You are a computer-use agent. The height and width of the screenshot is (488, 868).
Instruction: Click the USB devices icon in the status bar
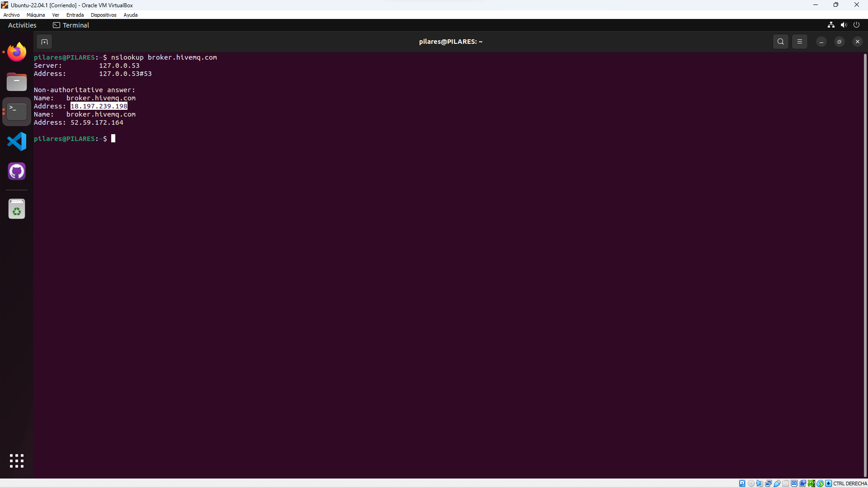pos(777,483)
